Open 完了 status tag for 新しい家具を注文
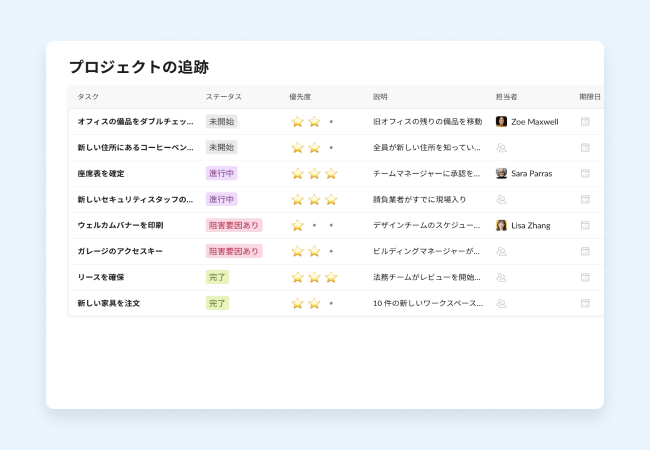This screenshot has width=650, height=450. tap(217, 303)
